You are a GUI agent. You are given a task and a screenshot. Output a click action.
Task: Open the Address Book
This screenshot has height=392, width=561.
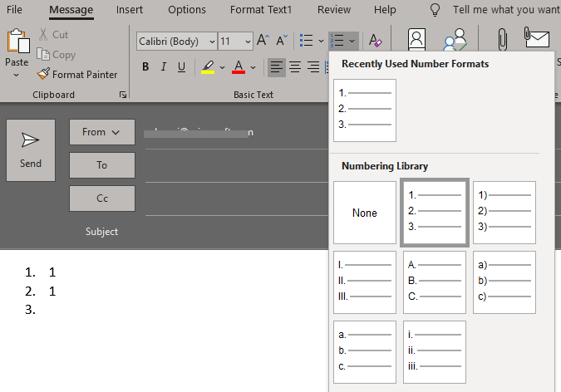(416, 39)
